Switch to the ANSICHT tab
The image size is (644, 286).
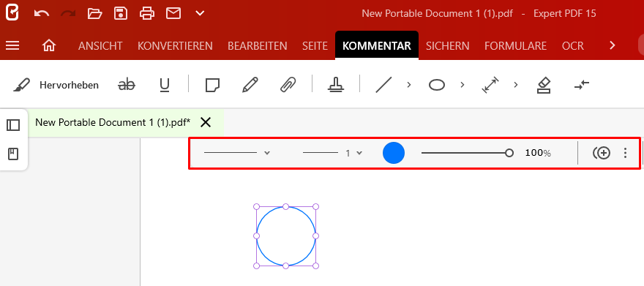click(x=100, y=46)
